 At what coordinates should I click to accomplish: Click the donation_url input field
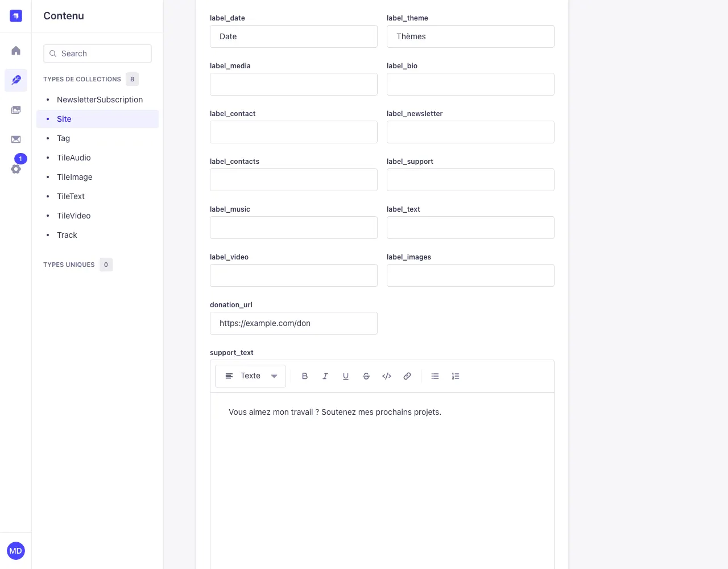(293, 323)
